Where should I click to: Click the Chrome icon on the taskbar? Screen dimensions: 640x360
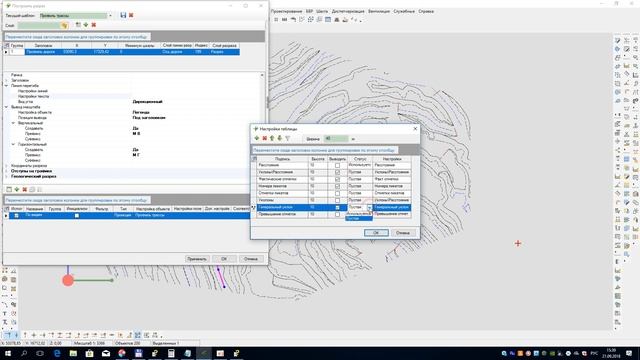click(x=122, y=353)
